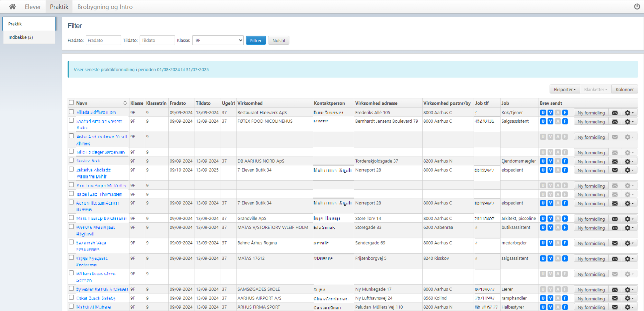Click the envelope icon for SAMSØGADES SKOLE row

tap(615, 290)
